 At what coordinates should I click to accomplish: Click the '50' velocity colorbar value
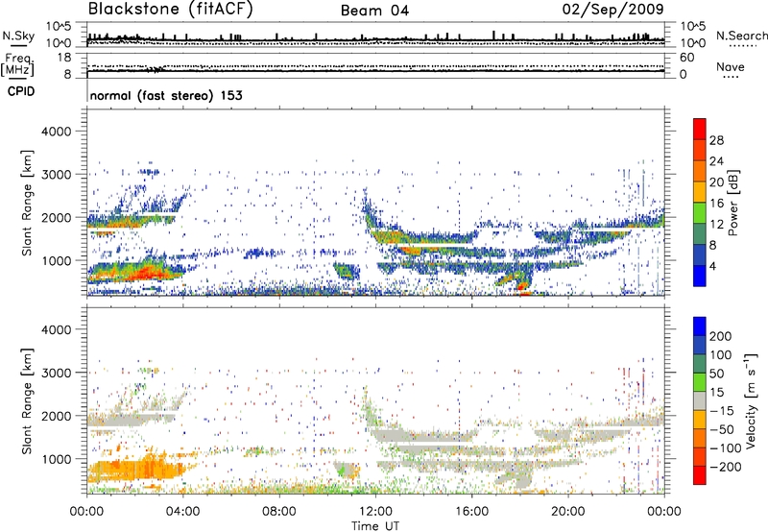(716, 374)
